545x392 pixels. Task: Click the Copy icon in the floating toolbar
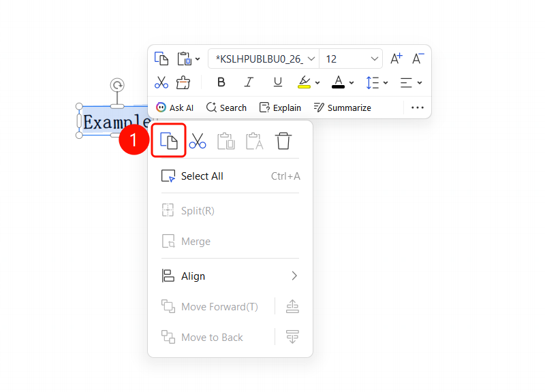coord(161,59)
